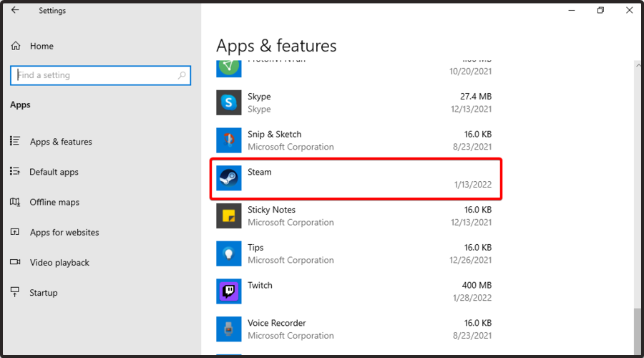Click the Apps & features page heading
Image resolution: width=644 pixels, height=358 pixels.
click(276, 46)
